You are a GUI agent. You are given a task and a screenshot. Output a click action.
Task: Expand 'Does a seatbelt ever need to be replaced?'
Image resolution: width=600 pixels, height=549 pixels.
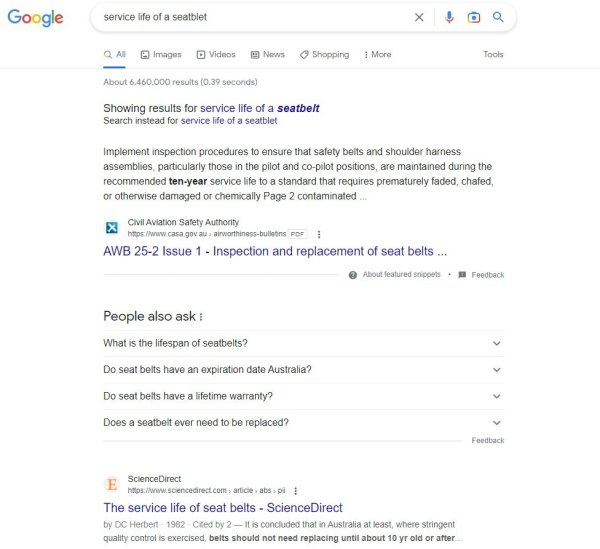497,423
